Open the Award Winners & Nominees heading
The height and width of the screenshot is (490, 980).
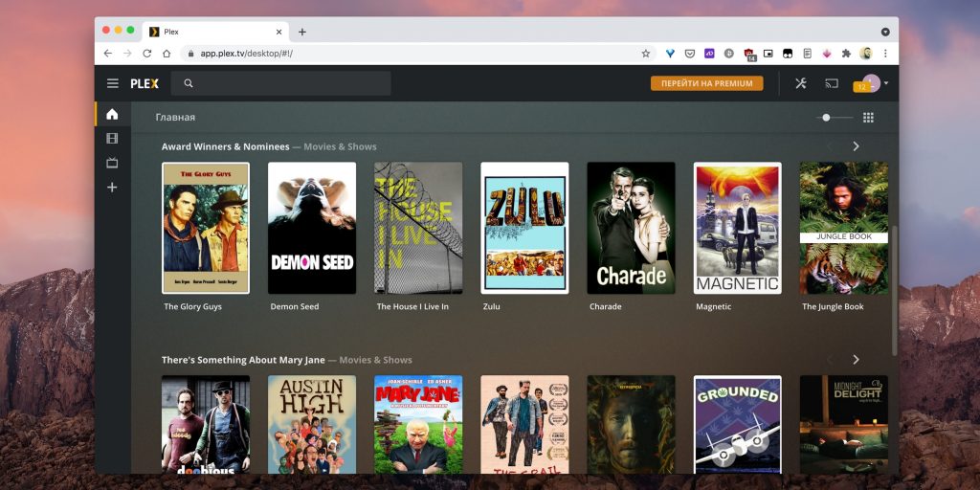tap(225, 146)
